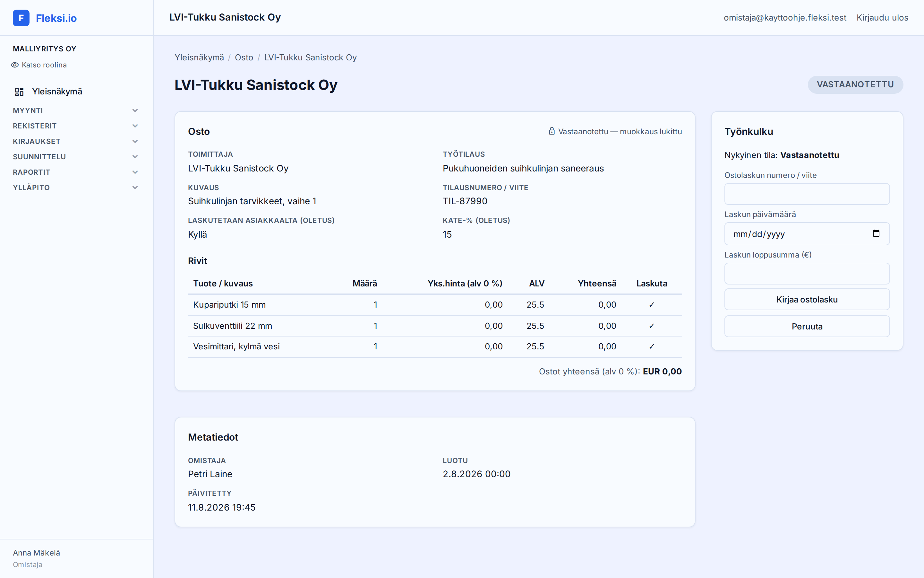Click the ALV column header
This screenshot has height=578, width=924.
(x=536, y=284)
